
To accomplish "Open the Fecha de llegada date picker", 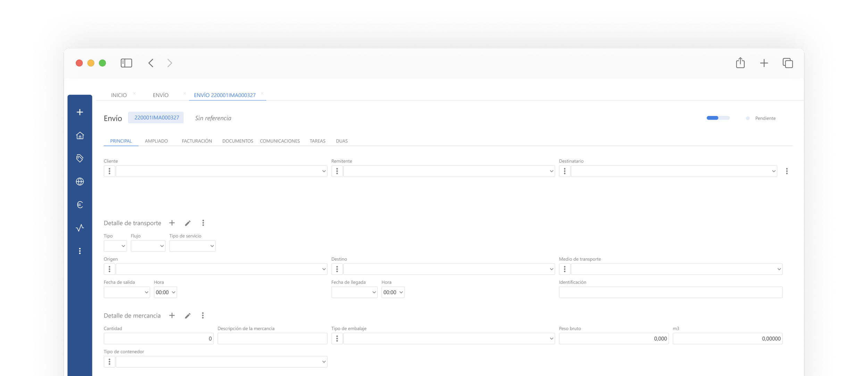I will click(x=354, y=292).
